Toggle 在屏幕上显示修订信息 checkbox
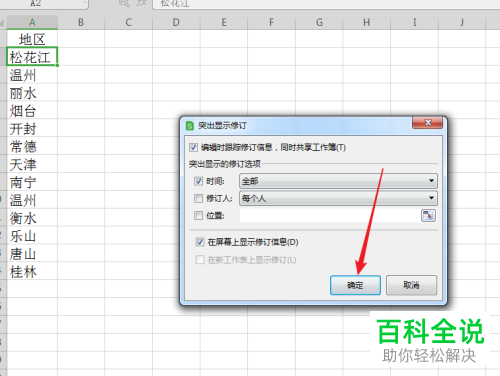 (200, 242)
